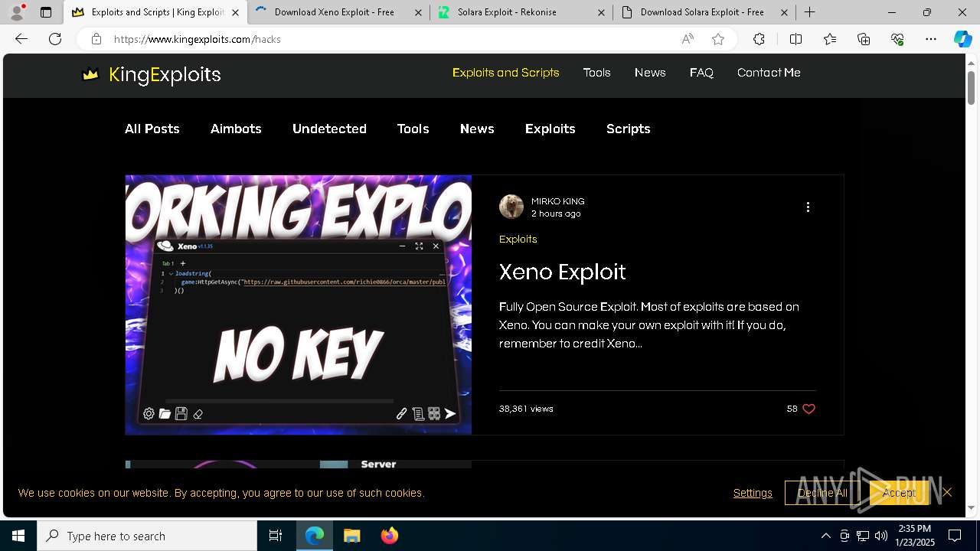View site information via the lock icon
The image size is (980, 551).
tap(96, 39)
